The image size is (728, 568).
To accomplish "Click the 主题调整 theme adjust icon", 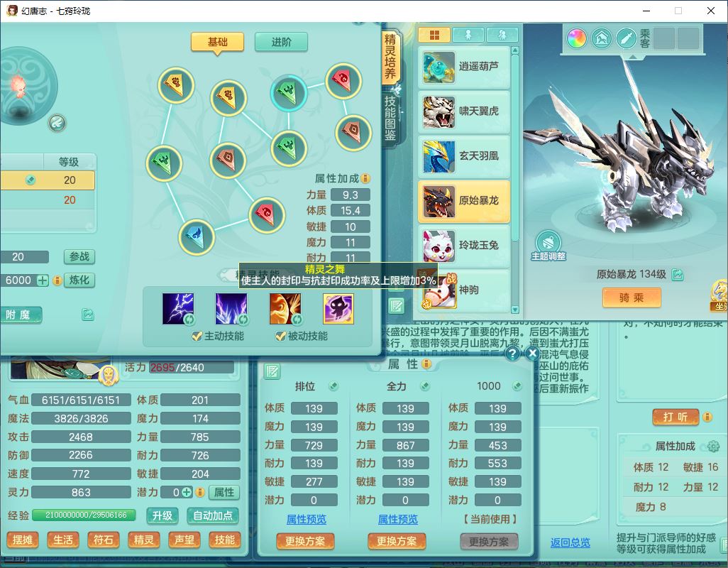I will click(548, 243).
